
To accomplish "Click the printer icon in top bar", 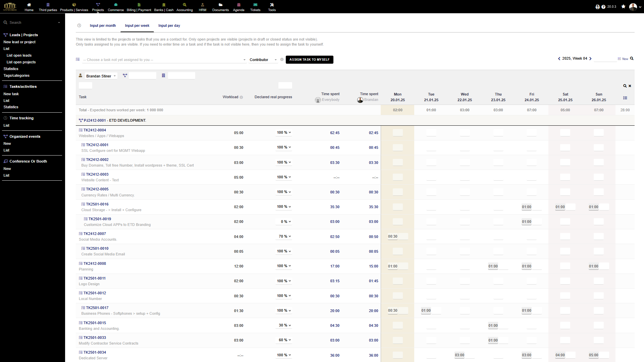I will (597, 7).
